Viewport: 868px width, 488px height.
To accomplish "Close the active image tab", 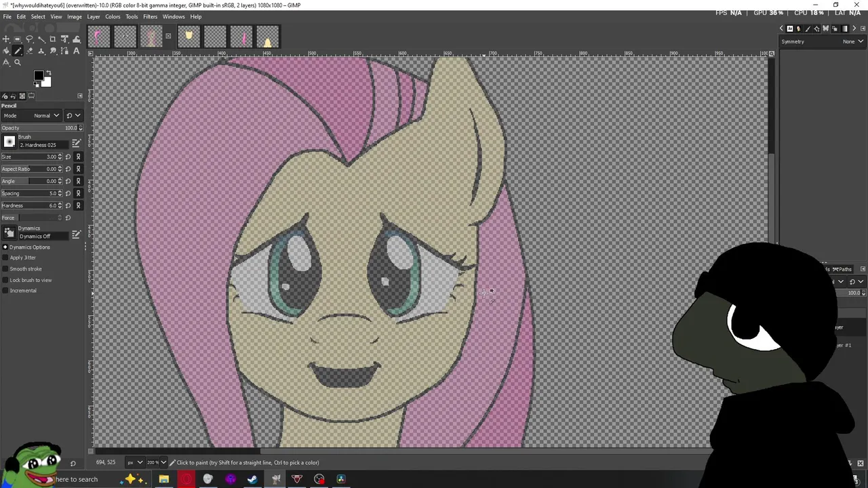I will tap(168, 37).
